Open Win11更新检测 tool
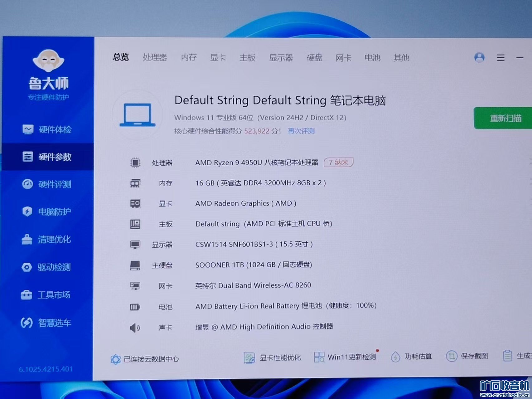This screenshot has width=532, height=399. coord(345,357)
